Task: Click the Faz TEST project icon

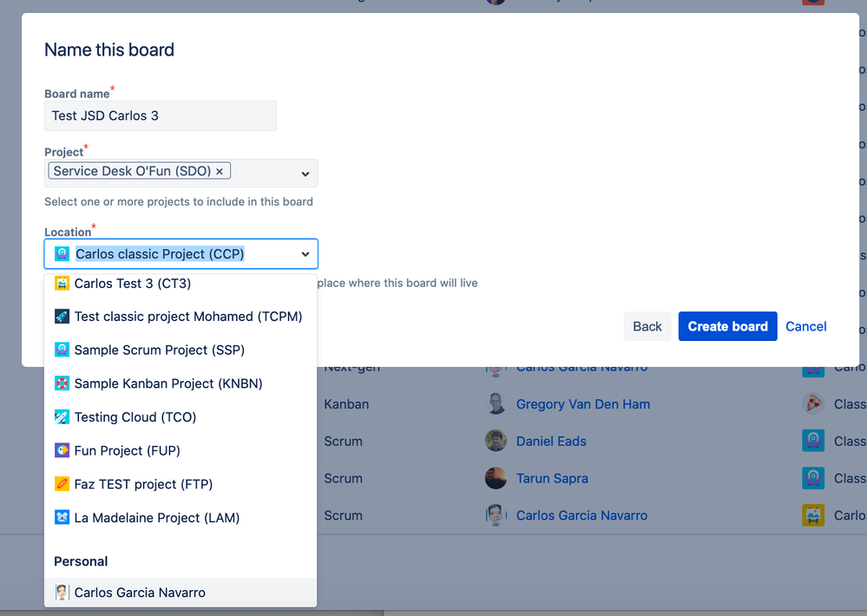Action: coord(61,483)
